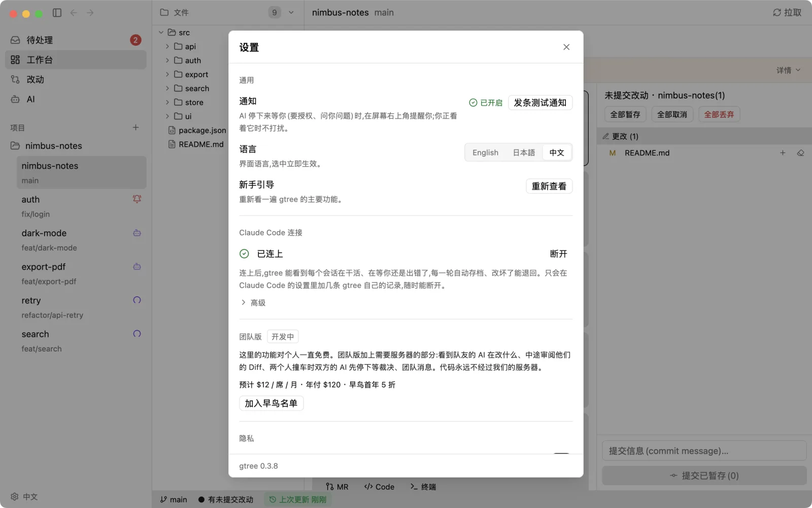
Task: Click robot icon on dark-mode worktree
Action: click(x=137, y=233)
